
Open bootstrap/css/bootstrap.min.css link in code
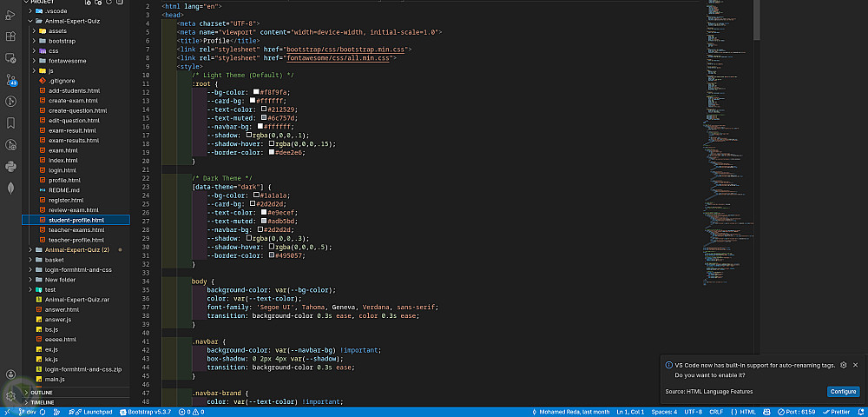345,50
